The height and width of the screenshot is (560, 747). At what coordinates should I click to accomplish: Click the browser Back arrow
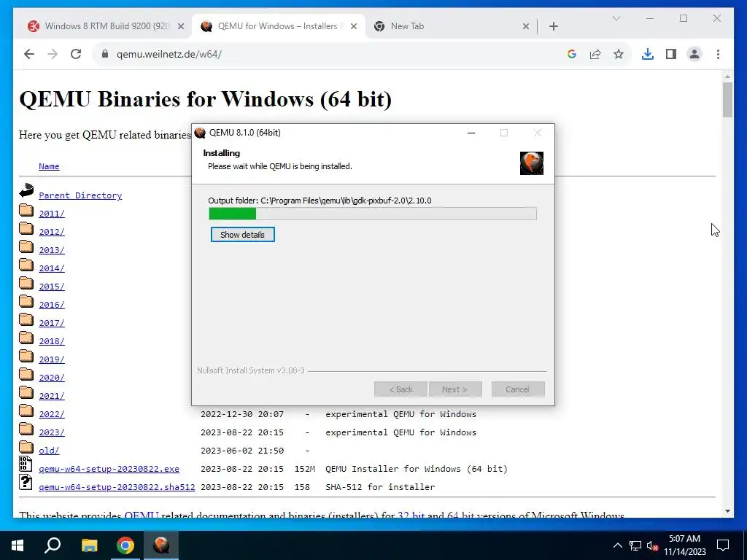coord(29,54)
